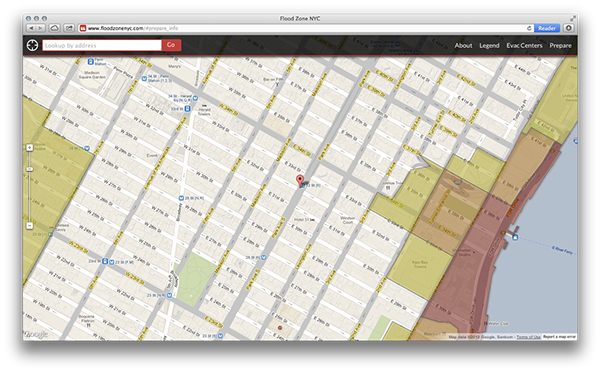The height and width of the screenshot is (372, 600).
Task: Click the red Go button
Action: pos(171,45)
